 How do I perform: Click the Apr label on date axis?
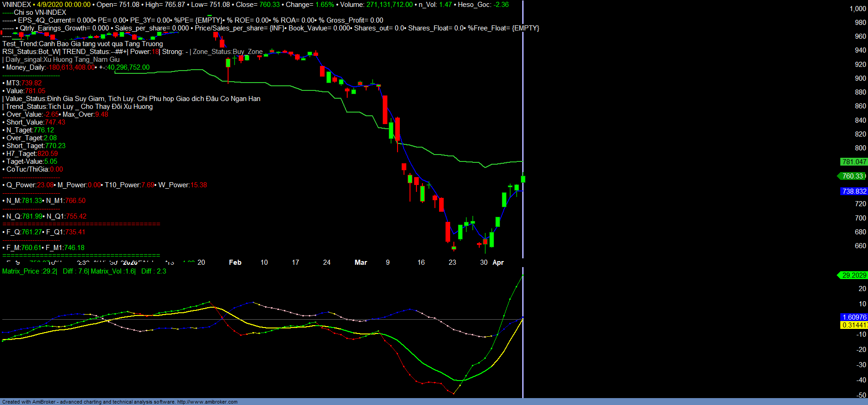click(x=498, y=262)
